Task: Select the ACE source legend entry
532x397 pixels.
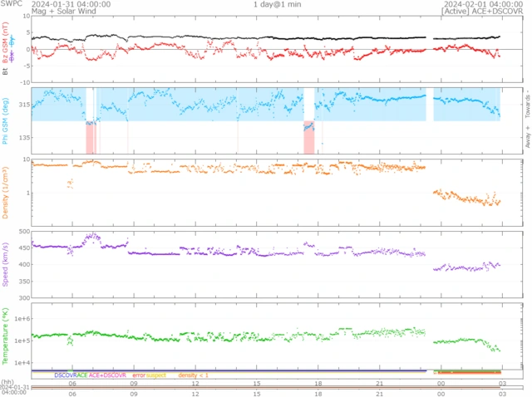Action: click(x=82, y=375)
